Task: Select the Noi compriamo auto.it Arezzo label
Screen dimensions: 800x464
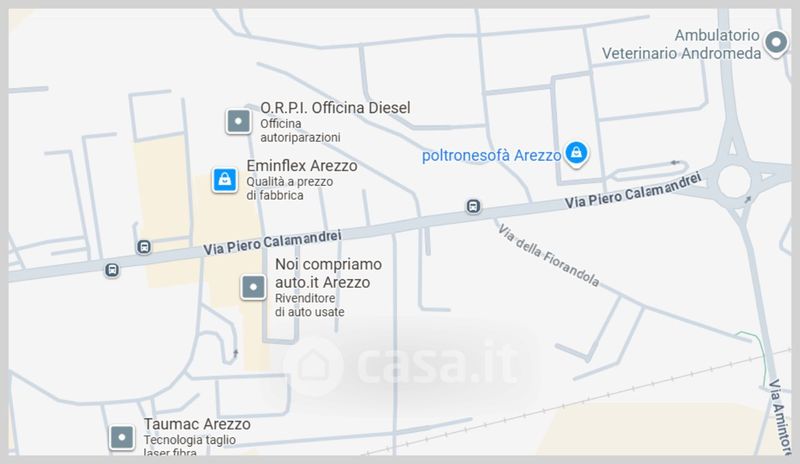Action: pos(328,273)
